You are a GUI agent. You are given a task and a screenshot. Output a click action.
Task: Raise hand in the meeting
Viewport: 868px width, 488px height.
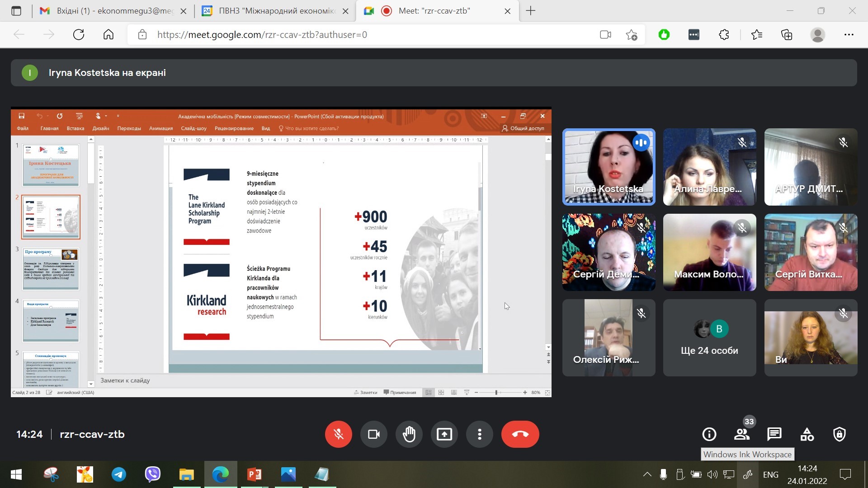(x=409, y=434)
